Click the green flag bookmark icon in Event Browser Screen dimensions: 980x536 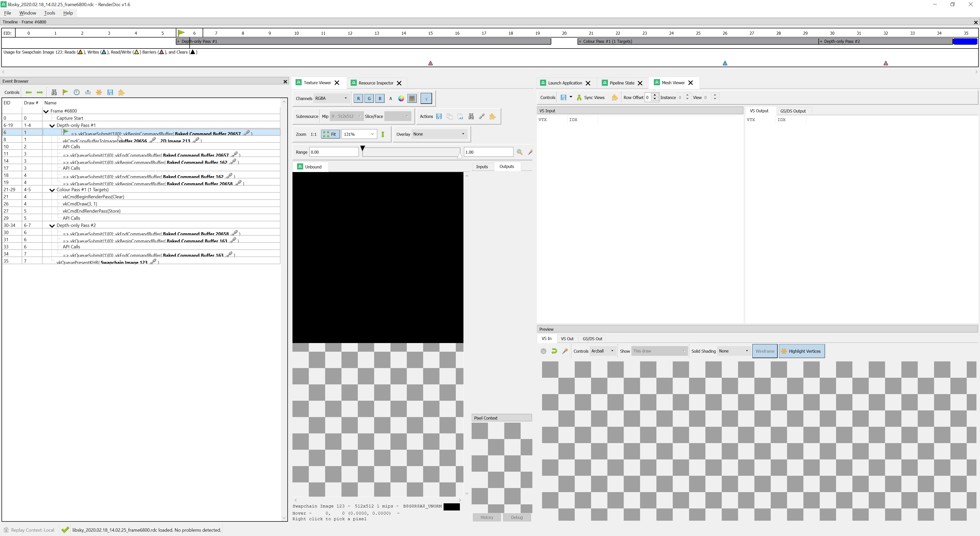pyautogui.click(x=65, y=92)
